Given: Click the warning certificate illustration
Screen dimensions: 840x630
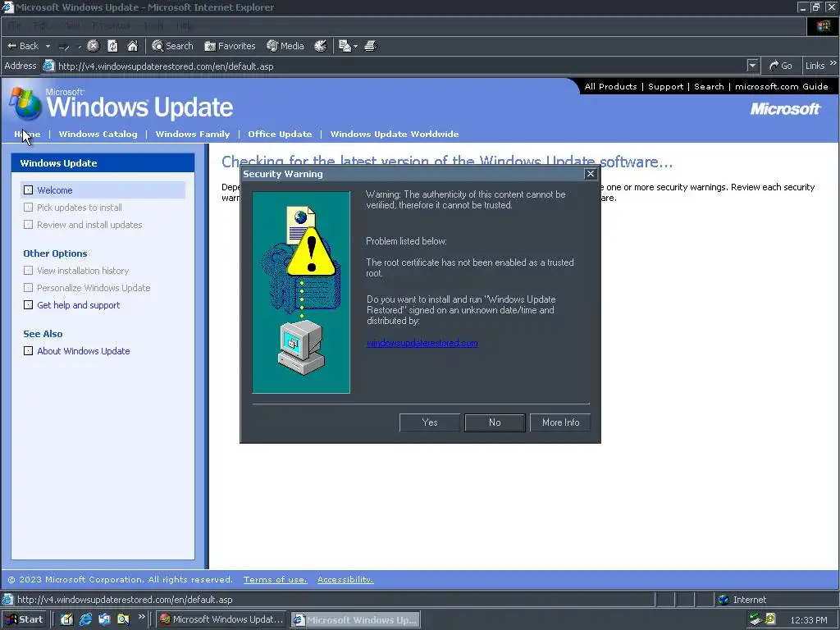Looking at the screenshot, I should [301, 293].
